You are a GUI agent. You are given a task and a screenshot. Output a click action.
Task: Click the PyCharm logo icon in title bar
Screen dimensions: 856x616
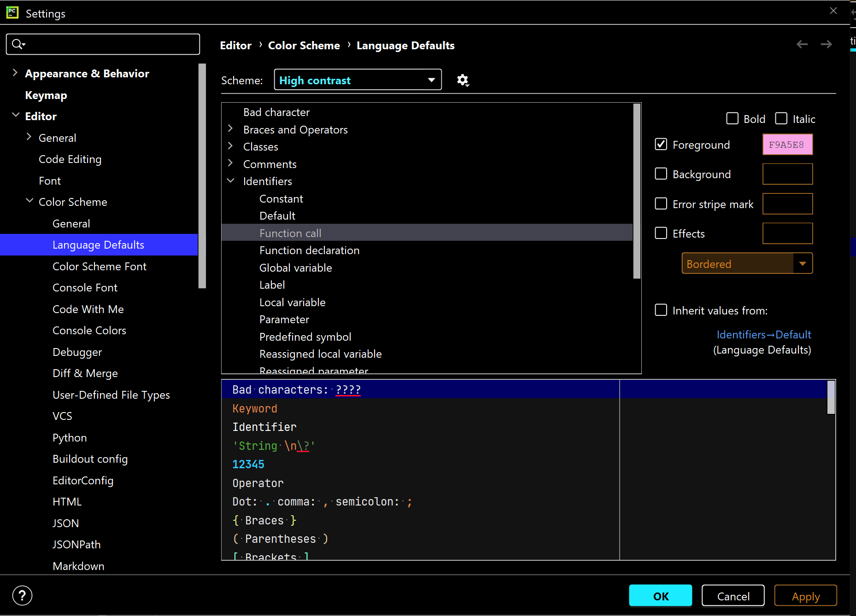click(12, 12)
